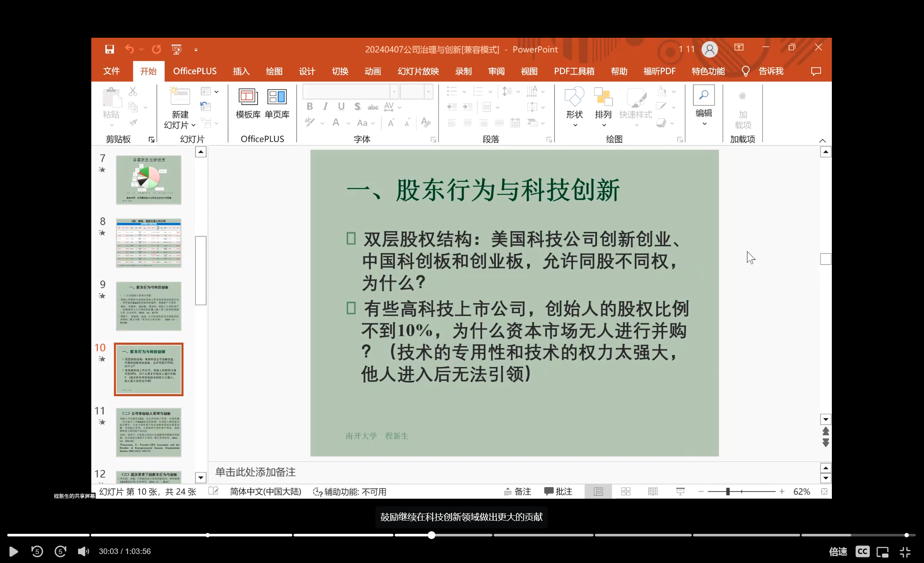This screenshot has height=563, width=924.
Task: Select slide 9 thumbnail
Action: click(x=149, y=306)
